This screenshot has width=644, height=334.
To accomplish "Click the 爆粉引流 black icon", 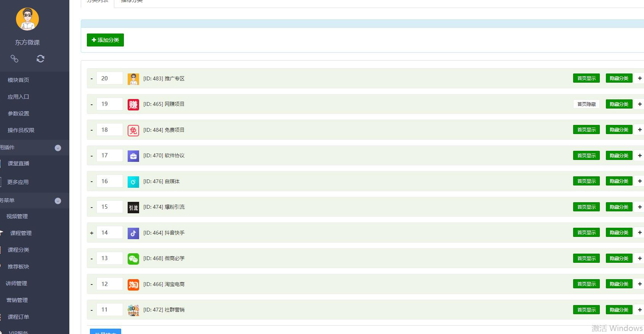I will tap(133, 207).
